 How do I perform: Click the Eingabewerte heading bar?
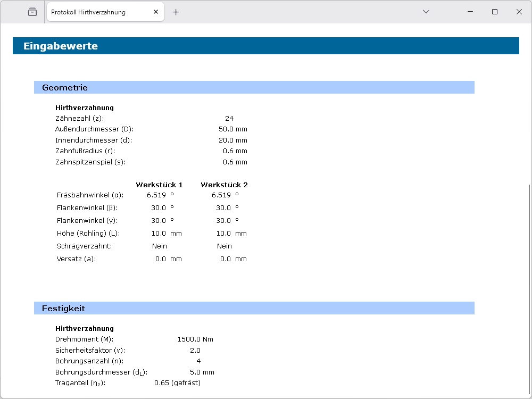coord(265,46)
